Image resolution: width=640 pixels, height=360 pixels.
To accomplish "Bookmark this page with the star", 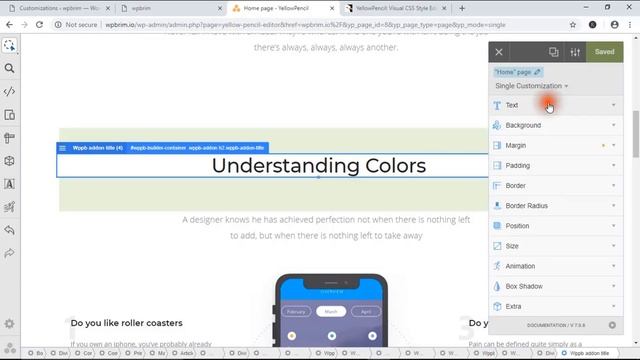I will pyautogui.click(x=573, y=25).
